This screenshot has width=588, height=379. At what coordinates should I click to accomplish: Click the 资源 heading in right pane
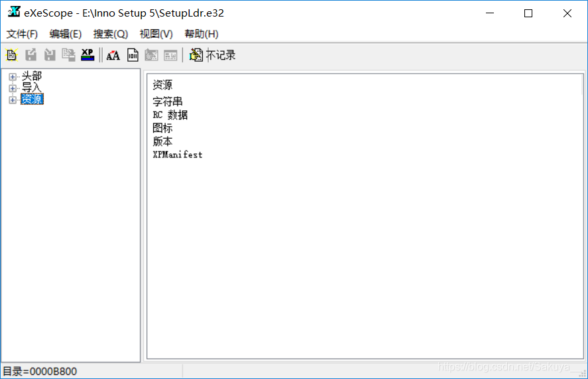point(162,85)
